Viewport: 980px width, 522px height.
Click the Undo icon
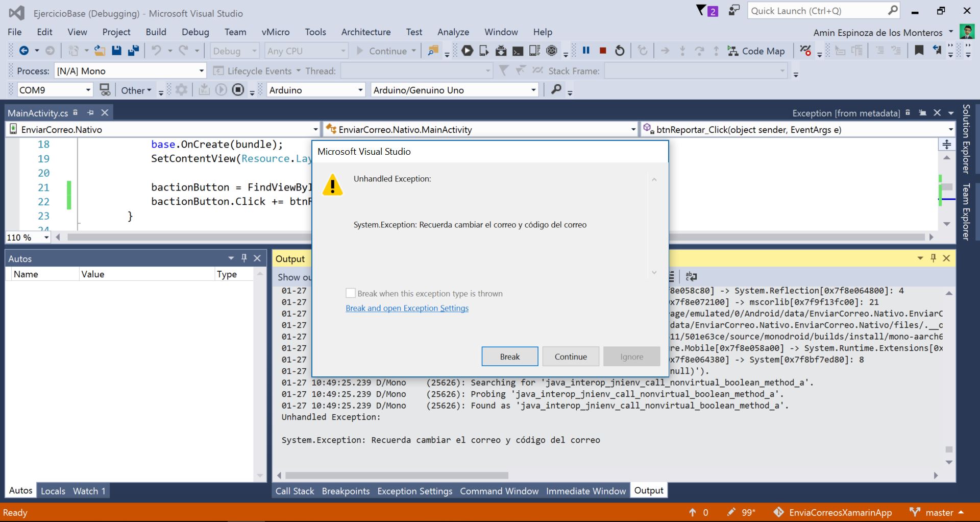point(157,51)
